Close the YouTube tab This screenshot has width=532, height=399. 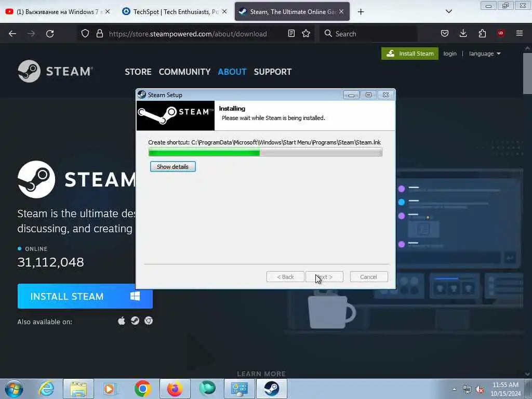(x=108, y=11)
